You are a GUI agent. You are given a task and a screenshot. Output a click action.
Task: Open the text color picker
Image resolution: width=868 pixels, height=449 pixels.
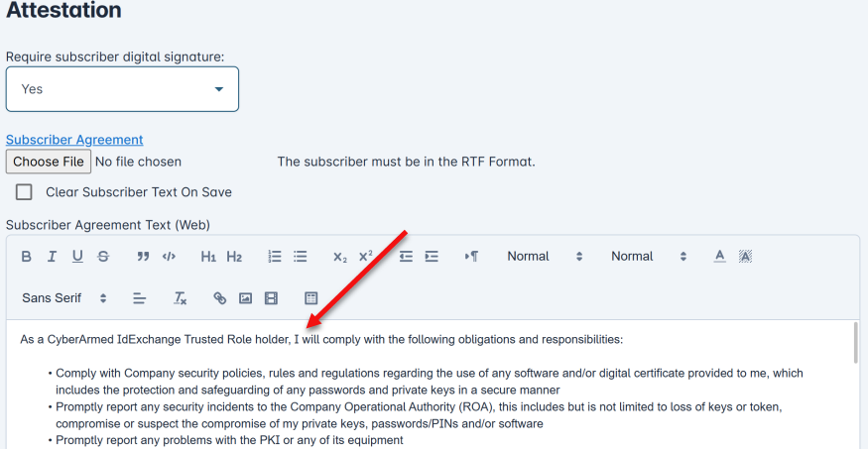(x=720, y=257)
